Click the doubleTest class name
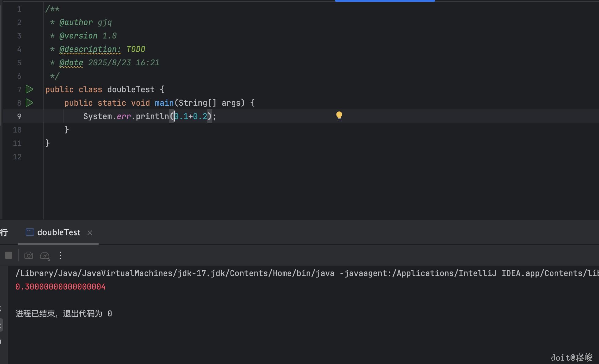Screen dimensions: 599x364 131,89
